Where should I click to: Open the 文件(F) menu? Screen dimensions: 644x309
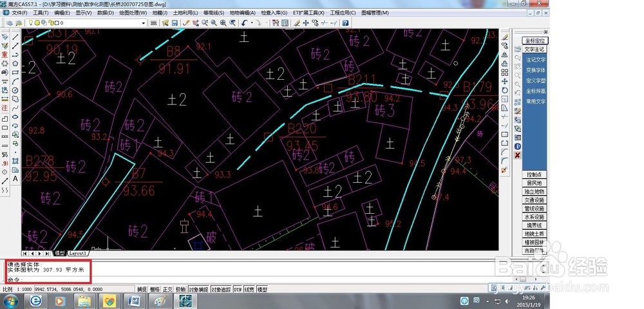[19, 13]
